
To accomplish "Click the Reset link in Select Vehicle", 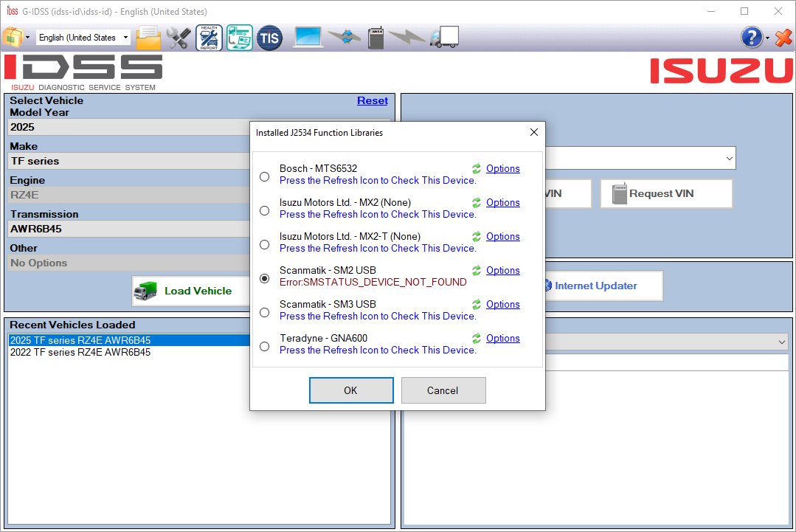I will tap(372, 101).
